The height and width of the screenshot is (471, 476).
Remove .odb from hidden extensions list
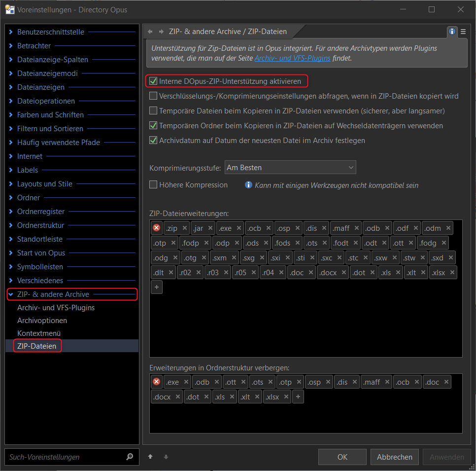217,382
